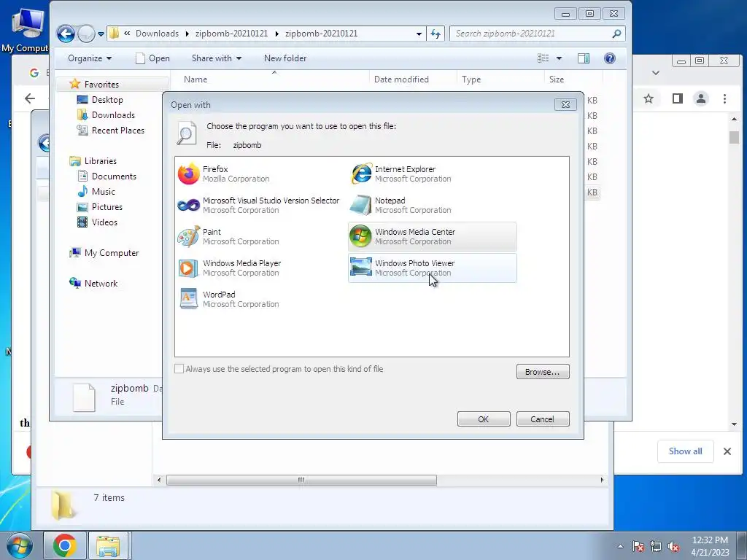Click New folder in the toolbar

coord(285,58)
